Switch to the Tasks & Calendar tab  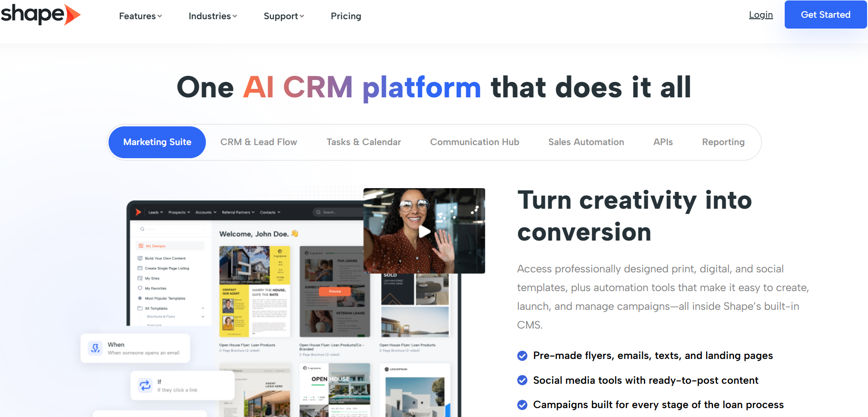tap(364, 142)
